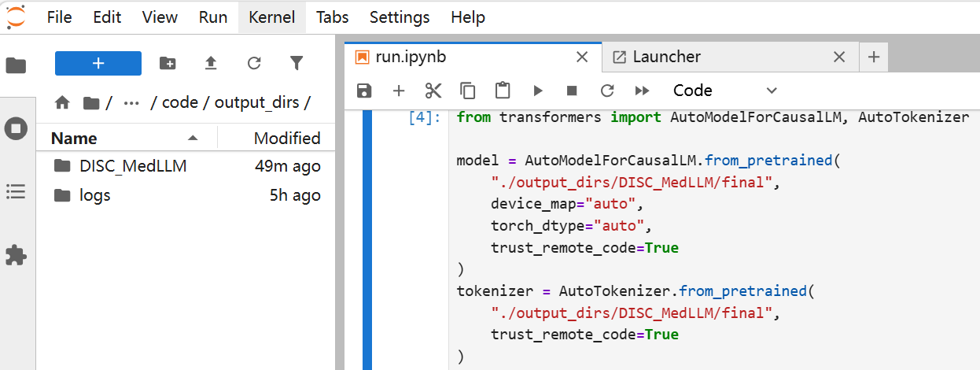Open the cell type Code dropdown

(x=724, y=91)
